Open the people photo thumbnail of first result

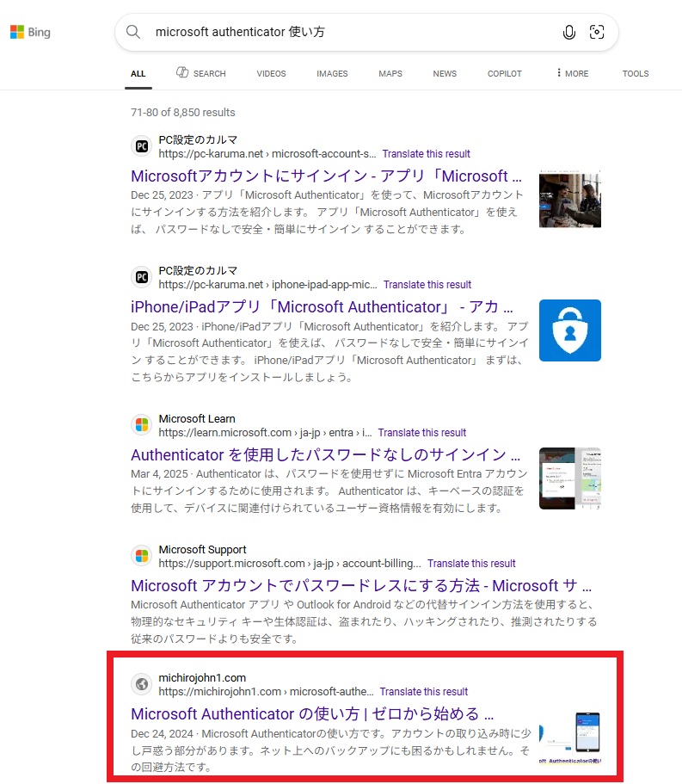pos(570,199)
